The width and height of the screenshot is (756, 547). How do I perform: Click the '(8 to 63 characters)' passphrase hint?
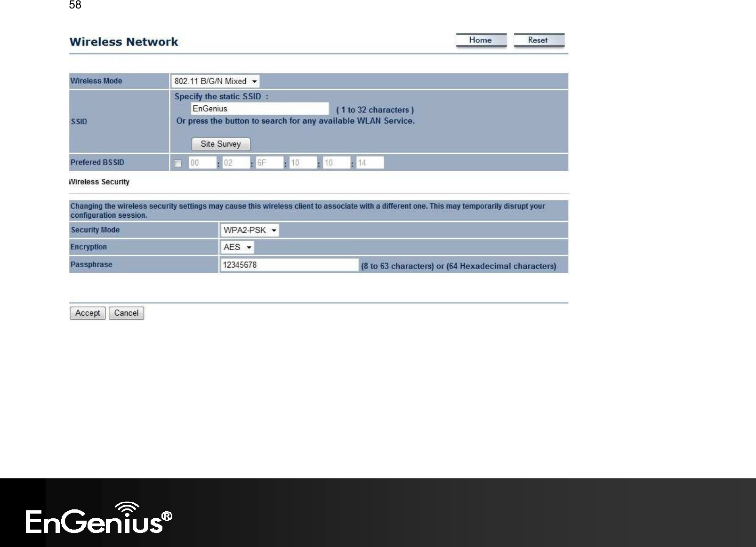(397, 266)
